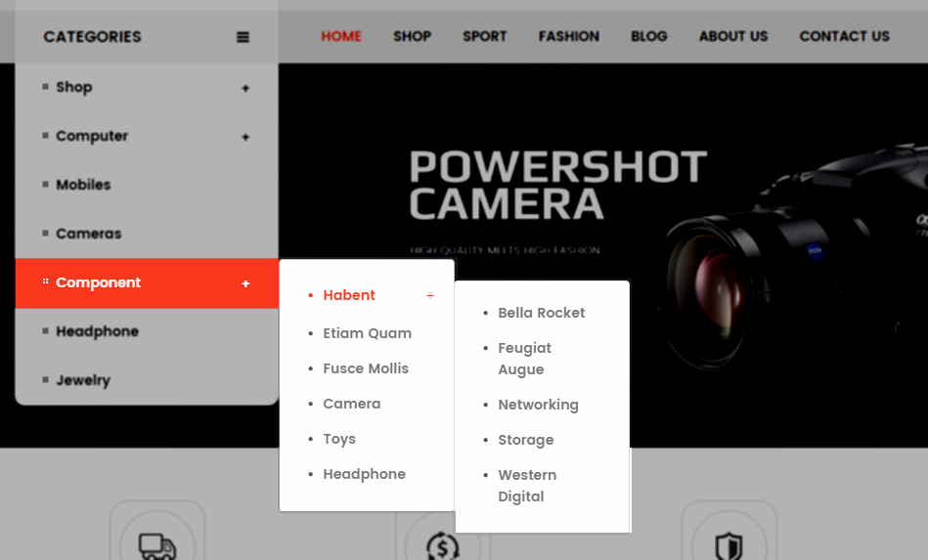Select the Mobiles category
Viewport: 928px width, 560px height.
(83, 185)
